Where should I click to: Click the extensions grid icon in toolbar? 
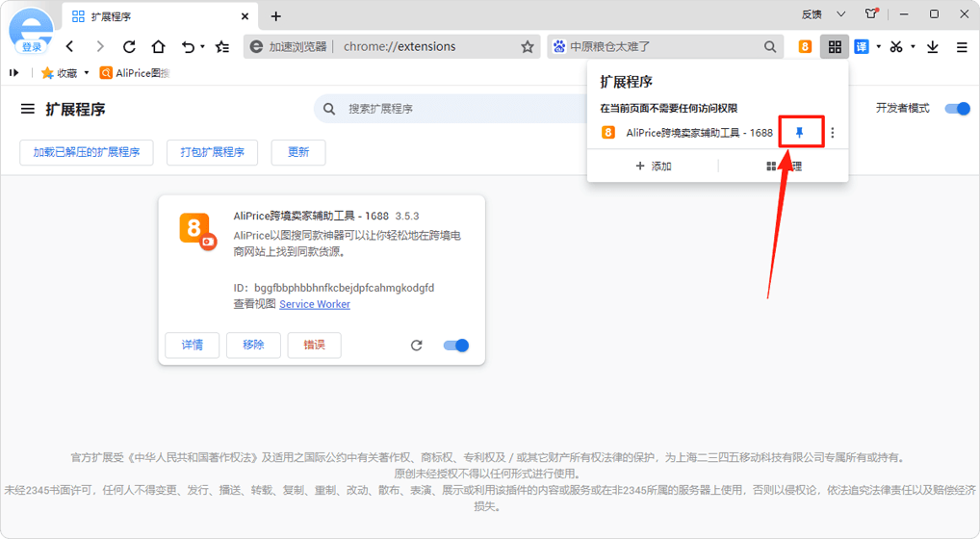(x=835, y=46)
